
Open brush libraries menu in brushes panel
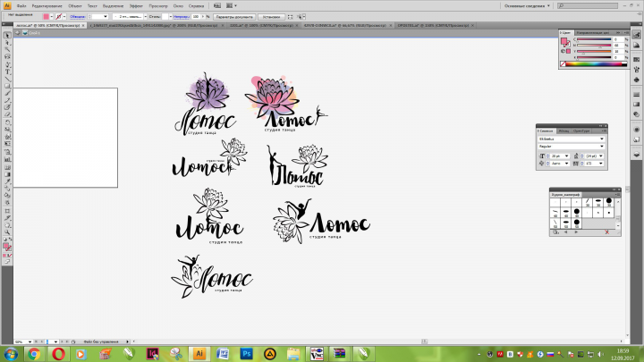(x=555, y=232)
